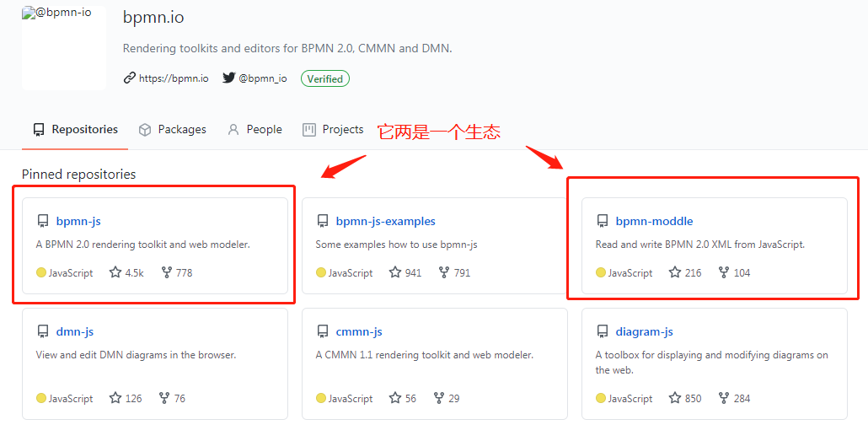Screen dimensions: 868x441
Task: Click JavaScript label on the bpmn-moddle card
Action: point(630,272)
